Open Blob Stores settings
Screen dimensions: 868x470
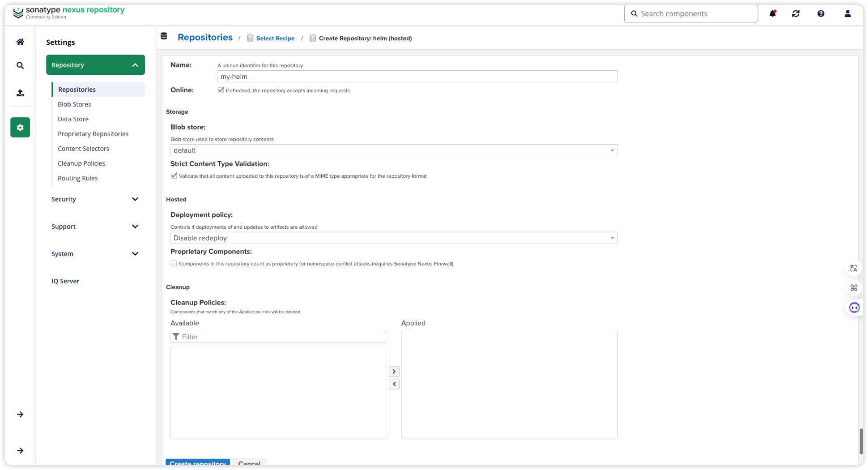74,104
